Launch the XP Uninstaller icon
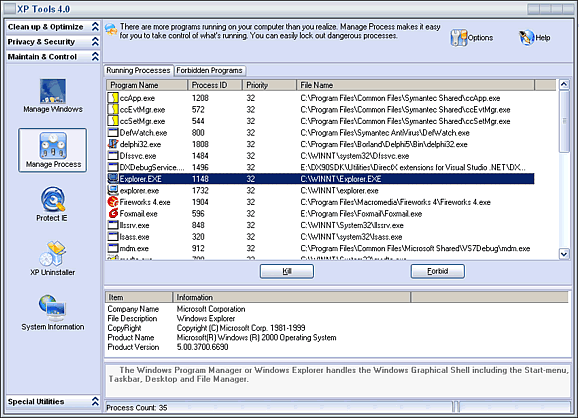 click(52, 253)
